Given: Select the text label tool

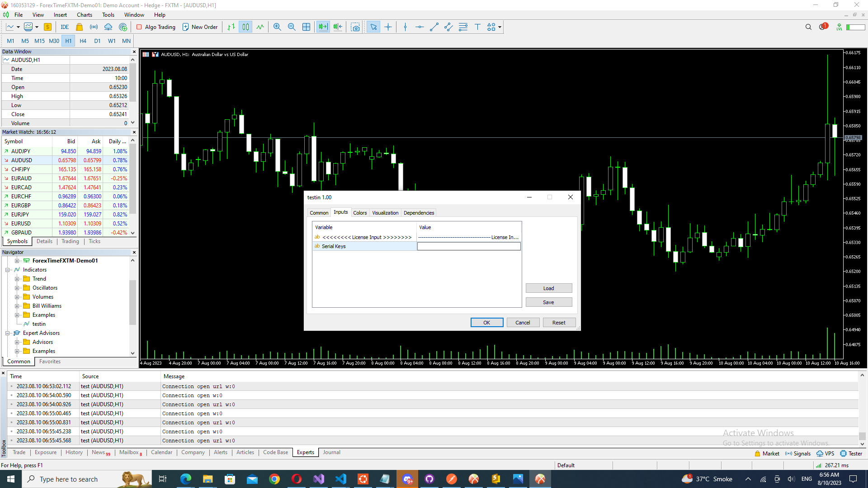Looking at the screenshot, I should tap(477, 27).
